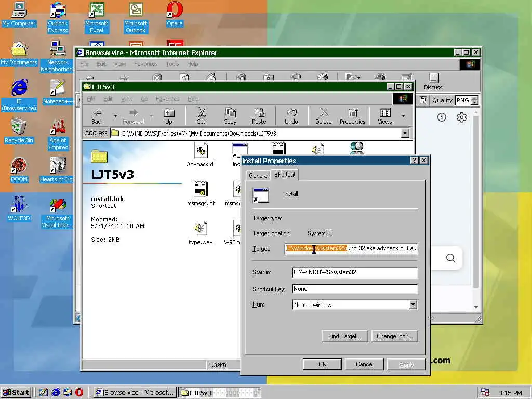Image resolution: width=532 pixels, height=399 pixels.
Task: Launch Opera browser desktop shortcut
Action: point(175,15)
